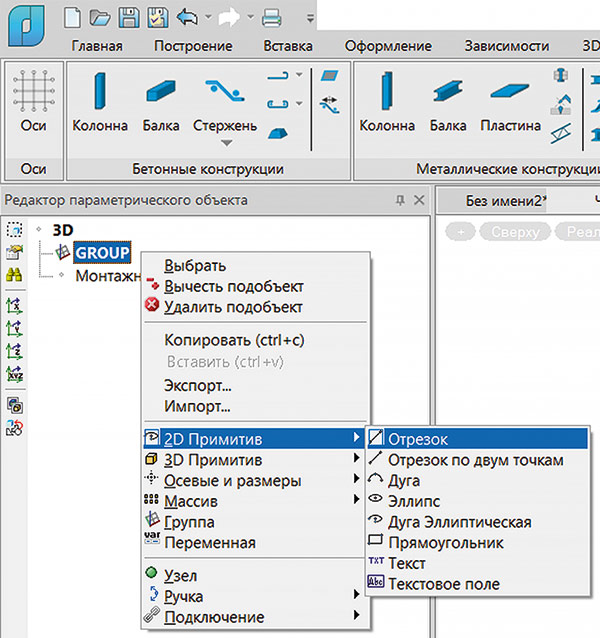Expand the Стержень dropdown arrow

[x=226, y=143]
